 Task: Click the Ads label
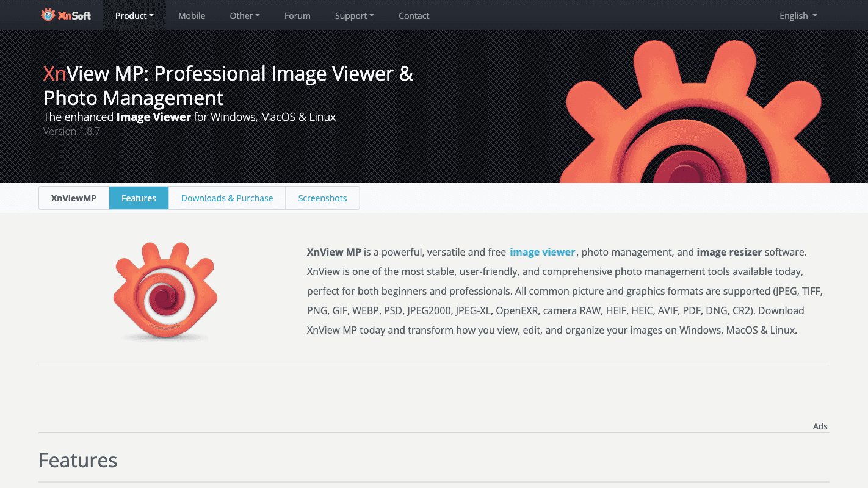click(820, 426)
